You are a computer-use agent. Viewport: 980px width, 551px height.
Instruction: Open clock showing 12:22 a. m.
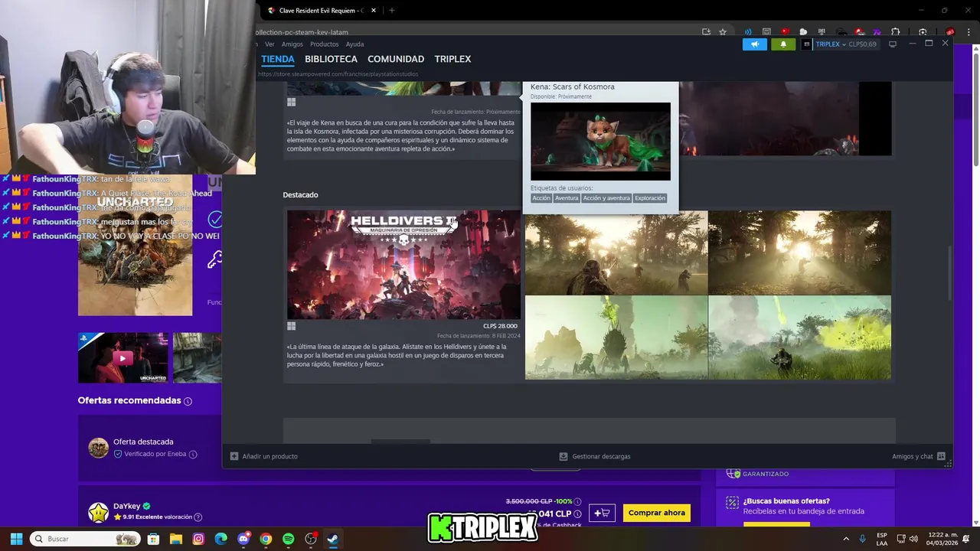click(x=942, y=539)
